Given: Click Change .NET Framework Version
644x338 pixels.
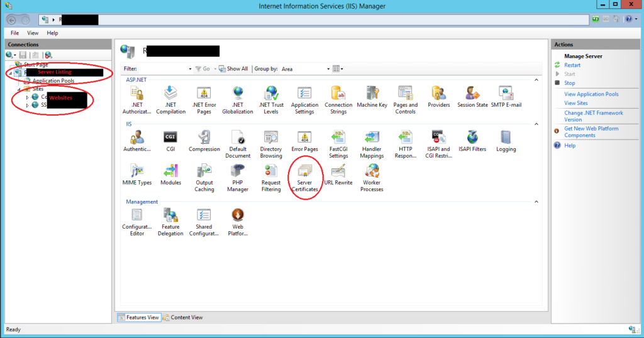Looking at the screenshot, I should point(594,116).
